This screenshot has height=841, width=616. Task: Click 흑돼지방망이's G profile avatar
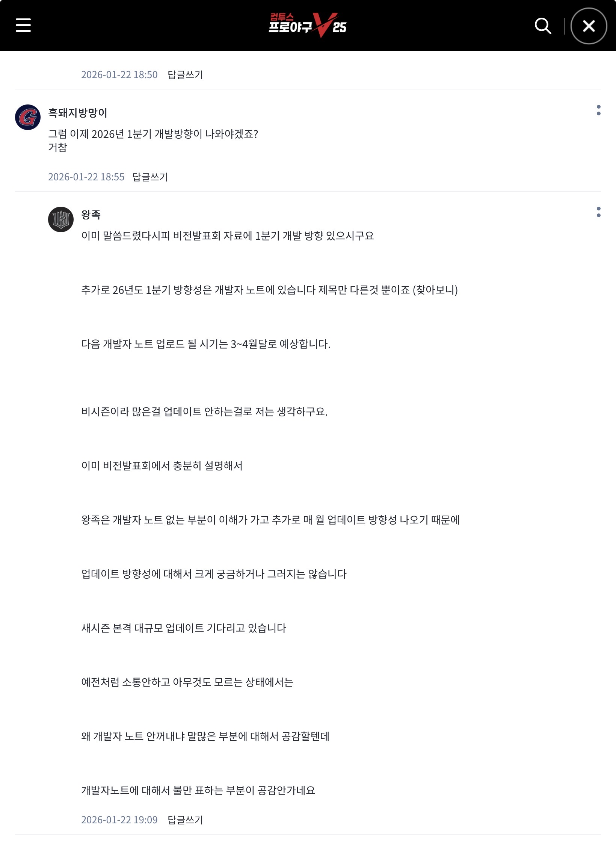[28, 117]
